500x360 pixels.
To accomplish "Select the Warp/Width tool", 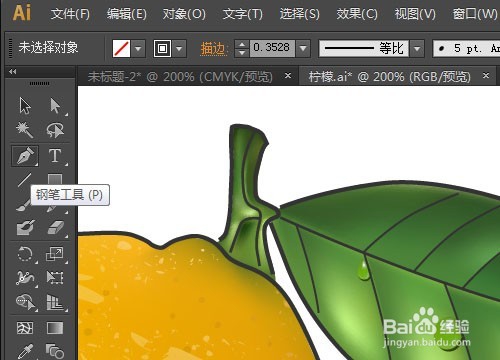I will pyautogui.click(x=25, y=277).
